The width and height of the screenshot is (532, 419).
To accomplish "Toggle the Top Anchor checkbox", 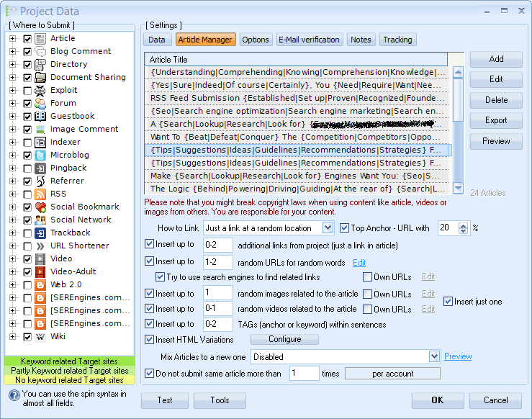I will coord(345,228).
